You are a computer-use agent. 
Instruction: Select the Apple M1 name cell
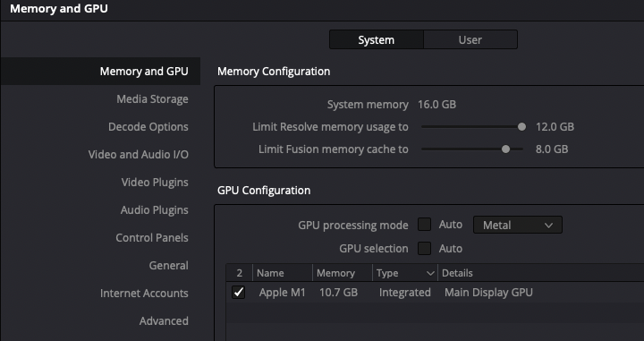(282, 292)
